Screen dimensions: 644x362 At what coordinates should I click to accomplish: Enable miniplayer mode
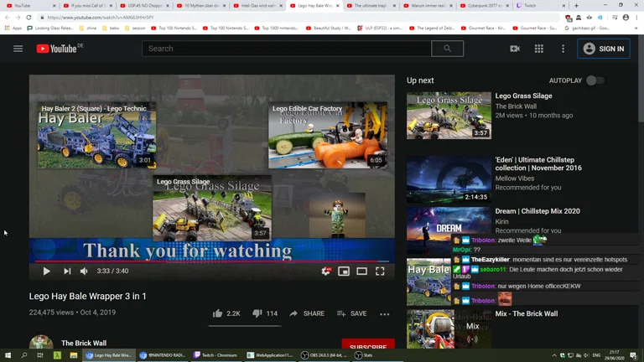[344, 271]
